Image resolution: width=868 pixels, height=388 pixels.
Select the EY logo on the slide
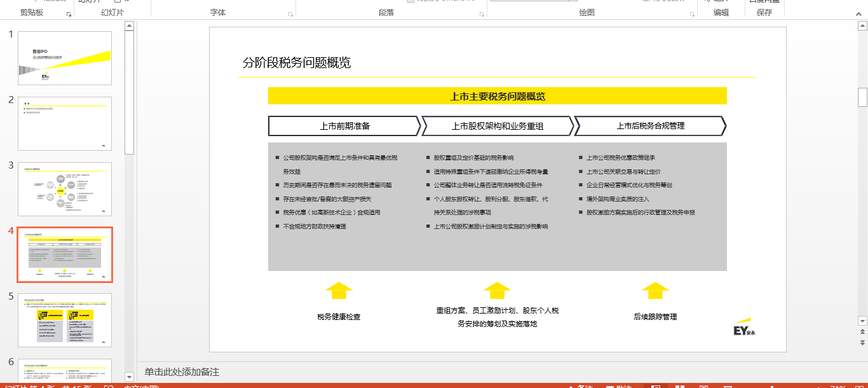tap(744, 327)
